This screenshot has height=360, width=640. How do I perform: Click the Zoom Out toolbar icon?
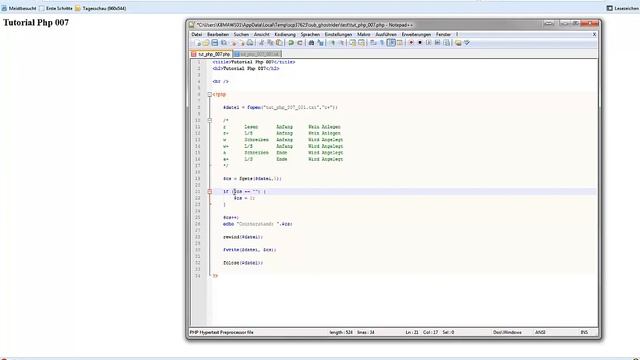[342, 43]
